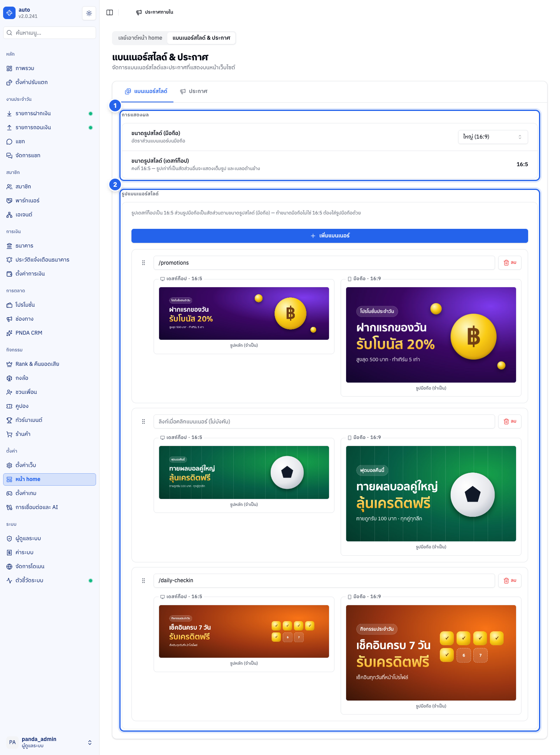560x755 pixels.
Task: Select the แบนเนอร์สไลด์ & ประกาศ top tab
Action: coord(201,38)
